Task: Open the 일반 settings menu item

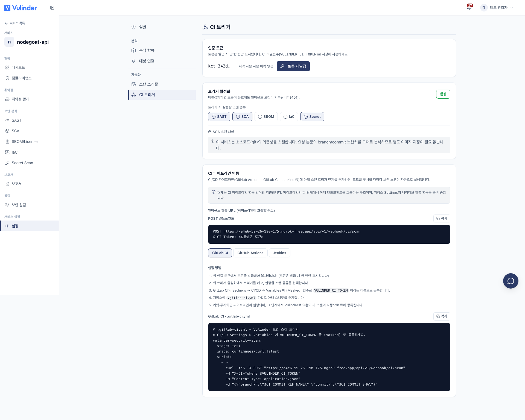Action: 162,27
